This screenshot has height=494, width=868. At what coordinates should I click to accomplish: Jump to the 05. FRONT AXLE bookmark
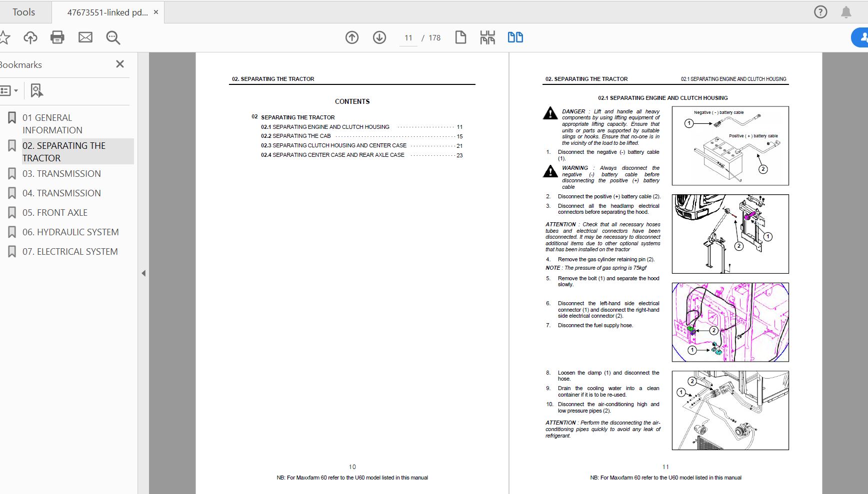55,213
